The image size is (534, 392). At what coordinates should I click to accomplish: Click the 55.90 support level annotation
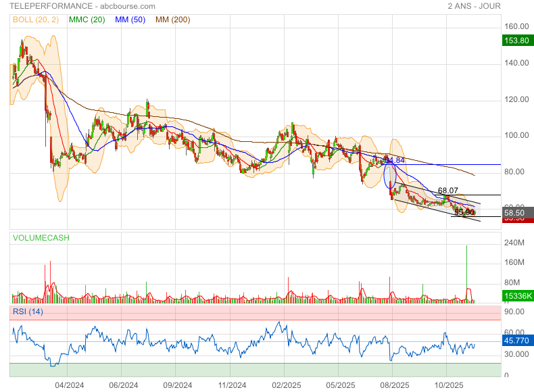(464, 212)
